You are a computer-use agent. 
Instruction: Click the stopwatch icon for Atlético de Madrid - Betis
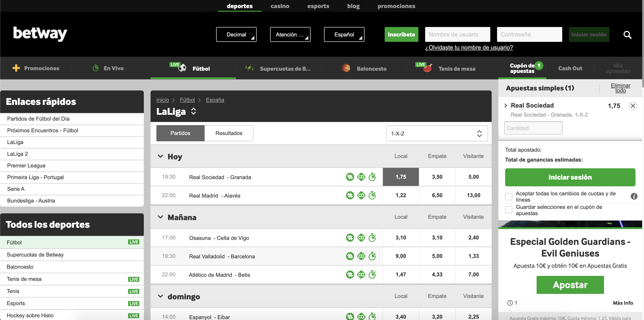[x=372, y=274]
